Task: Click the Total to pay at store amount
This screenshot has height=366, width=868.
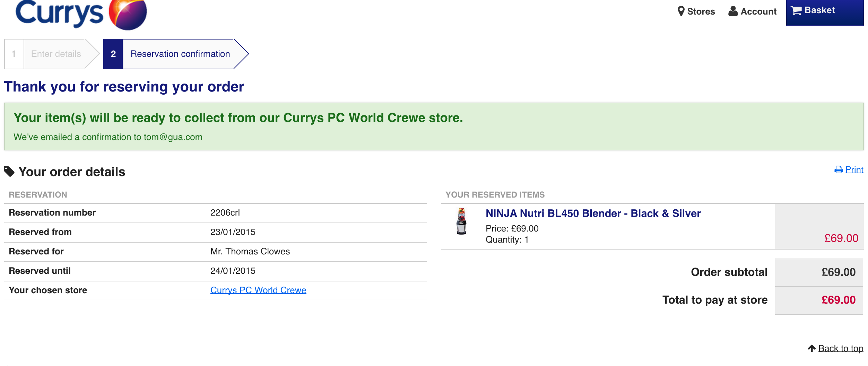Action: pos(839,300)
